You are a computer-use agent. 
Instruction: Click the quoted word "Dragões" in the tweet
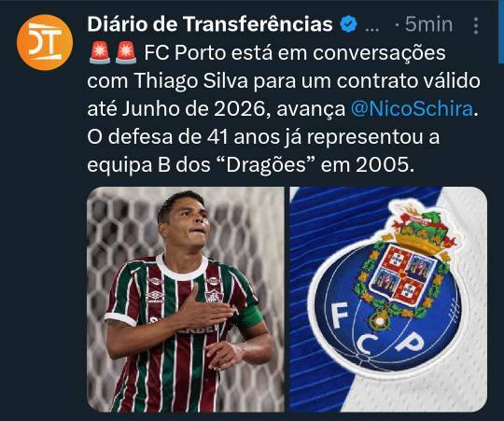(266, 165)
